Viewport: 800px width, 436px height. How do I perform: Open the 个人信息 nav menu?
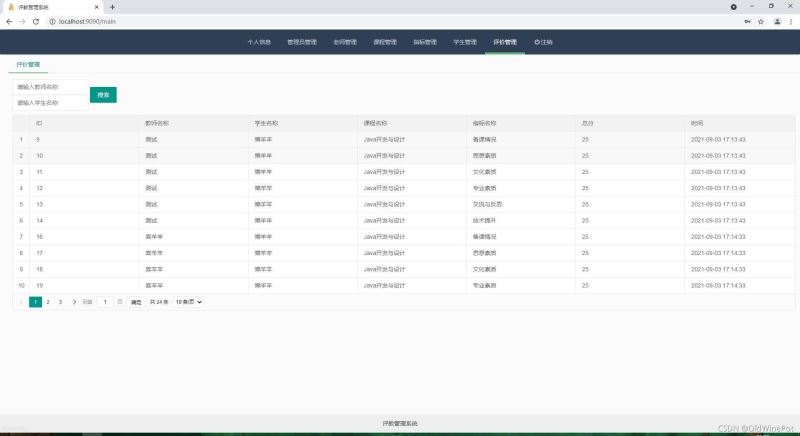[259, 42]
